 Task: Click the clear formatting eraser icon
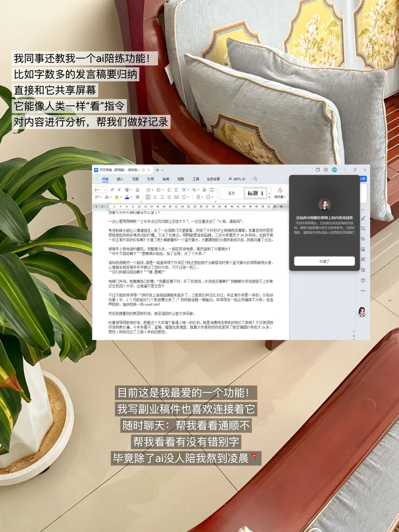click(x=137, y=190)
